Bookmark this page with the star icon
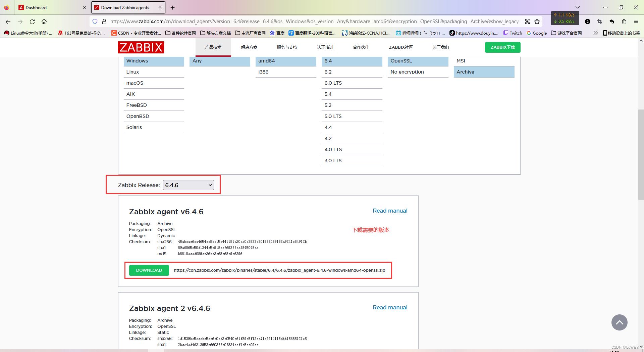644x352 pixels. tap(537, 21)
